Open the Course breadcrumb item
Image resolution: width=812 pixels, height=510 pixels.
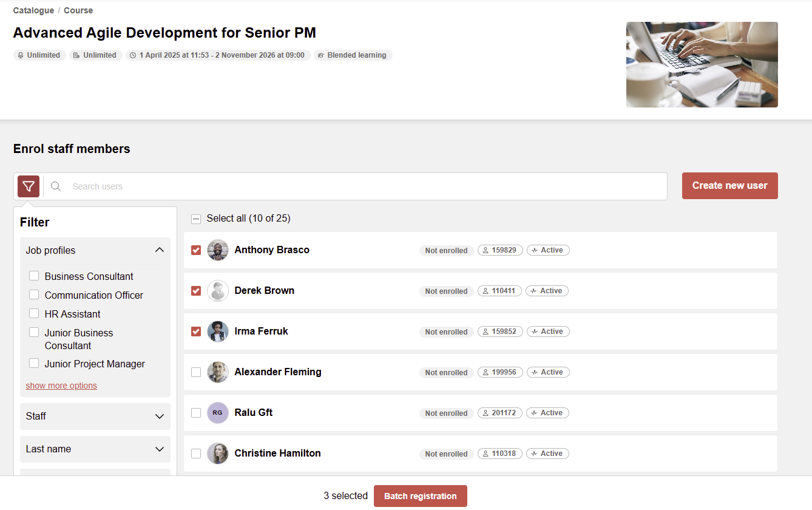click(78, 10)
